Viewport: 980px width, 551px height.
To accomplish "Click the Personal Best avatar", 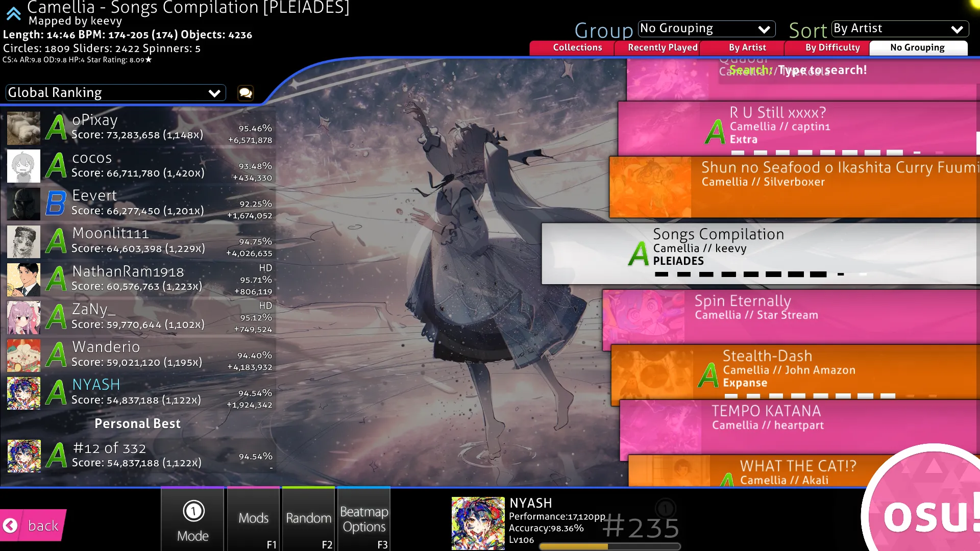I will [x=24, y=456].
